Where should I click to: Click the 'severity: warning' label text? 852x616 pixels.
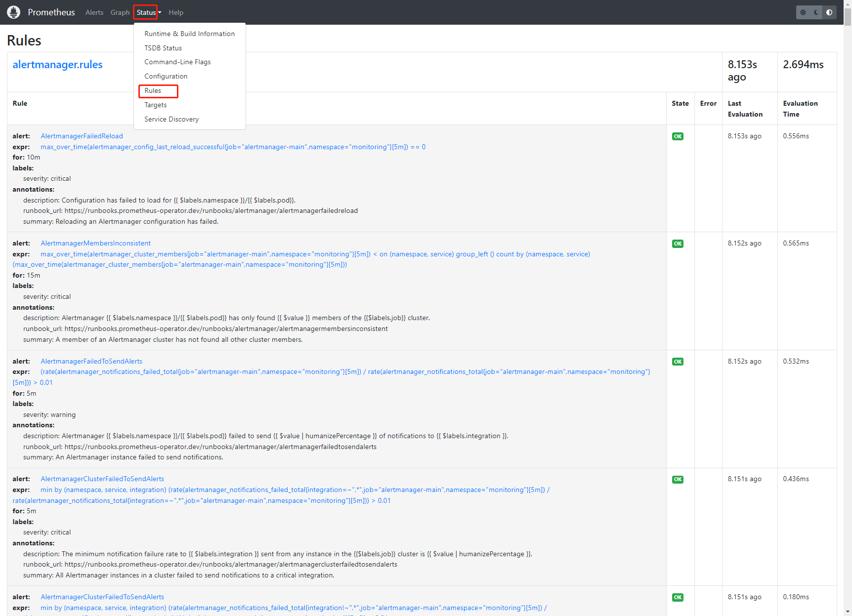coord(49,414)
